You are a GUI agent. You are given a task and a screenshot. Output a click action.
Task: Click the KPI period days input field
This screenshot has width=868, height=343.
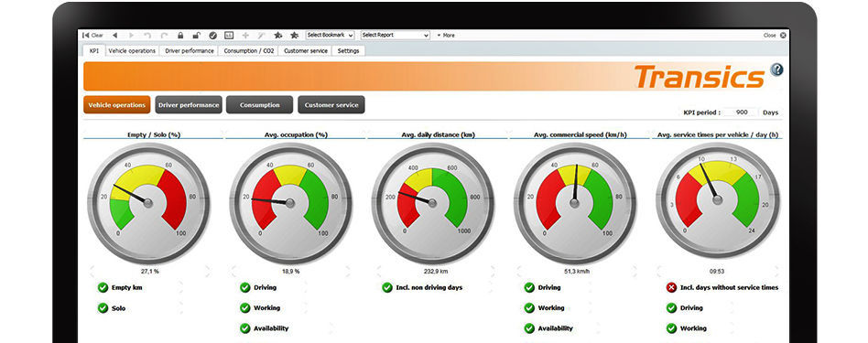click(x=742, y=113)
